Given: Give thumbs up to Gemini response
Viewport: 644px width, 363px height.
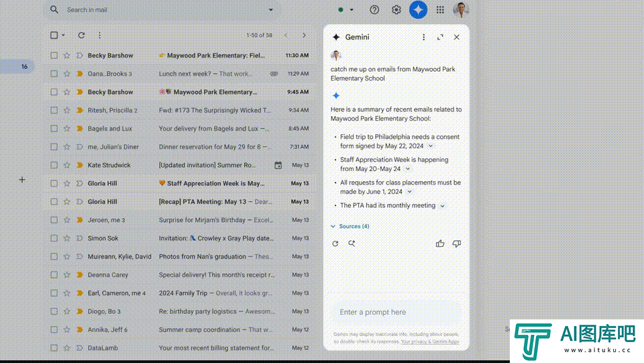Looking at the screenshot, I should pyautogui.click(x=440, y=244).
